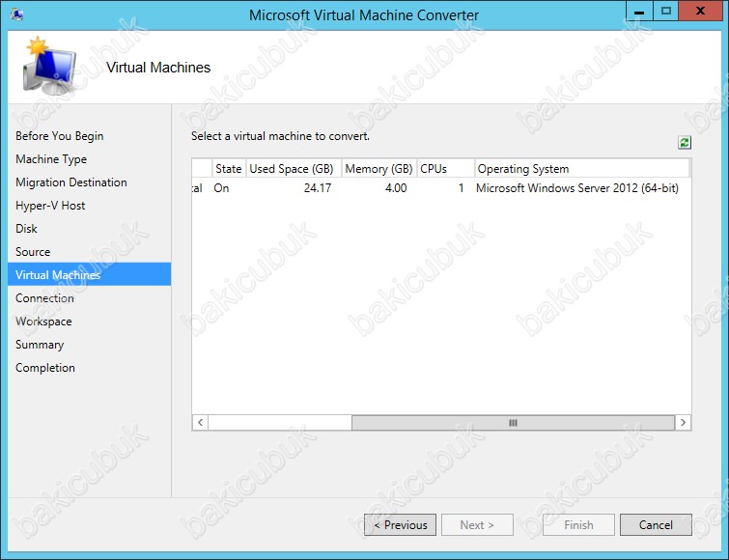Viewport: 729px width, 560px height.
Task: Click the Previous button
Action: (401, 524)
